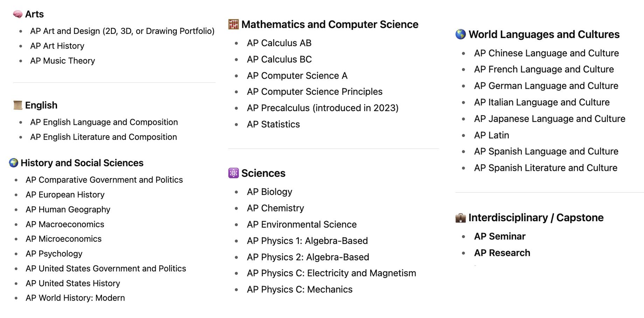Click the globe emoji beside History and Social Sciences
The height and width of the screenshot is (318, 644).
point(13,163)
